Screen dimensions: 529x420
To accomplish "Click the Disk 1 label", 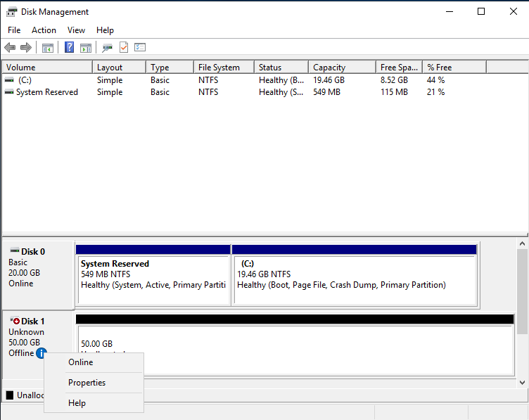I will [33, 322].
